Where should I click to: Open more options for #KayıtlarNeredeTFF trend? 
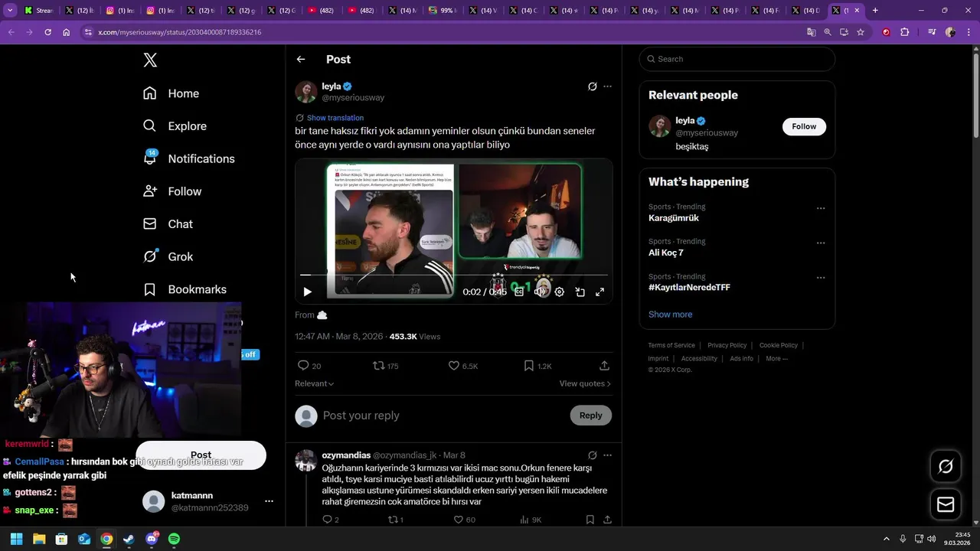tap(821, 278)
